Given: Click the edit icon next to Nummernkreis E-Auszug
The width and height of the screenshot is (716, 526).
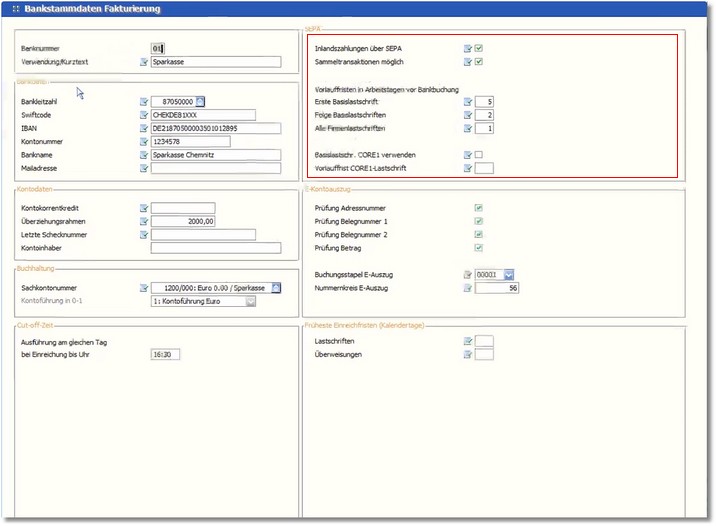Looking at the screenshot, I should coord(467,288).
